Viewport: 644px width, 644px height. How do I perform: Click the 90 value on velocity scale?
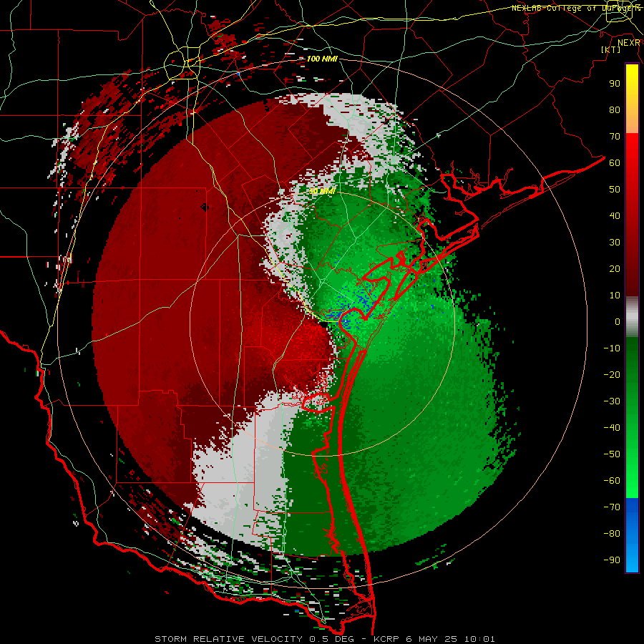pos(615,84)
